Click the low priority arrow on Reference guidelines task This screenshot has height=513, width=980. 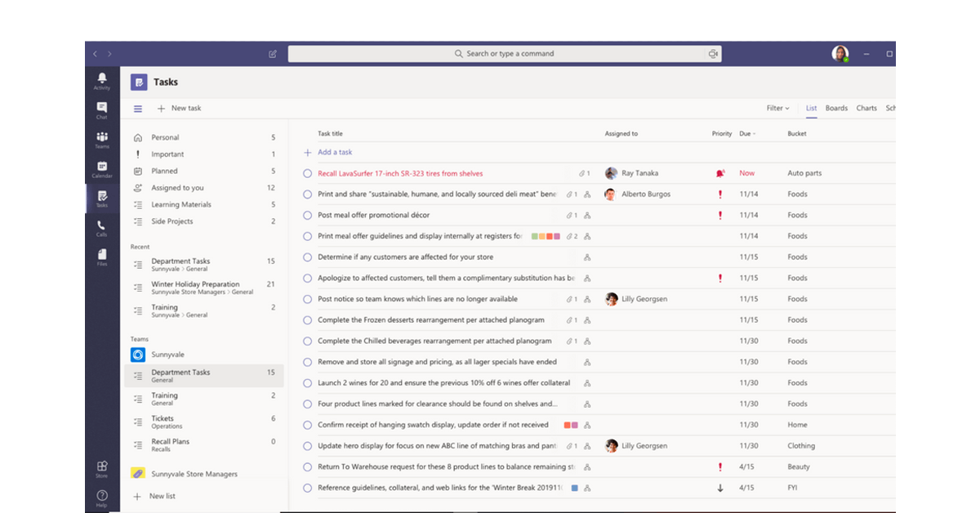coord(720,488)
